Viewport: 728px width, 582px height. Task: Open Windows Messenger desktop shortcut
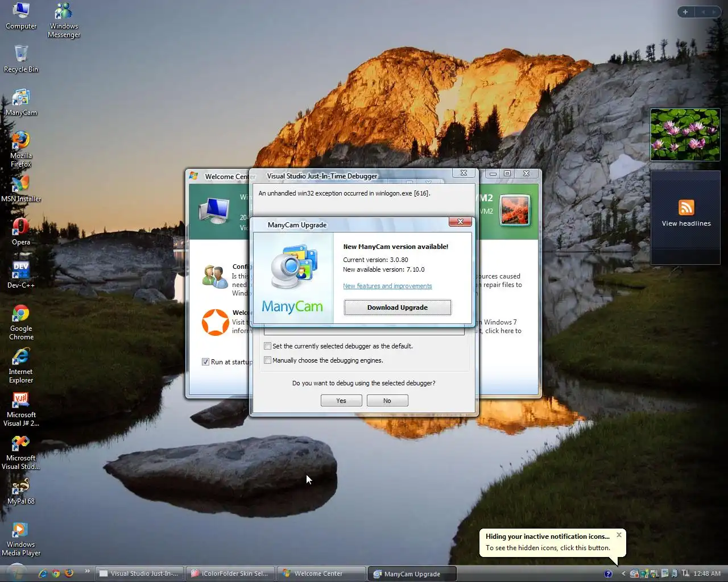pyautogui.click(x=64, y=20)
